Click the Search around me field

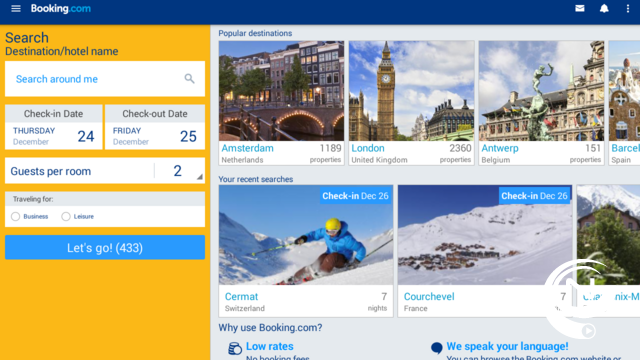105,79
